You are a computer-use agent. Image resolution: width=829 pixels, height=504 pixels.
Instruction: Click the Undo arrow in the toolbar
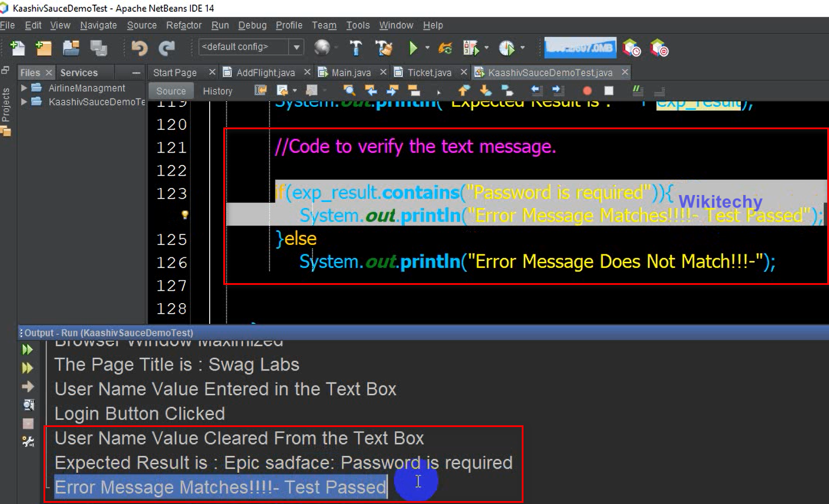coord(139,48)
